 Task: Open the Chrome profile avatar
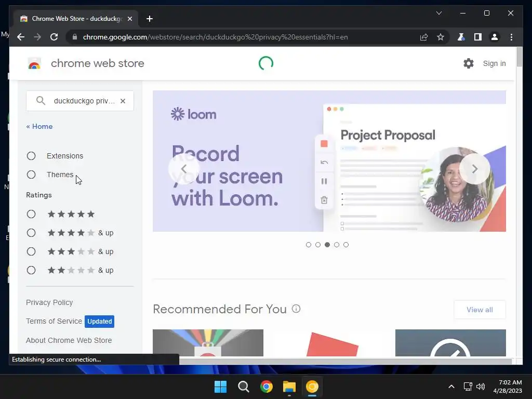pyautogui.click(x=495, y=37)
